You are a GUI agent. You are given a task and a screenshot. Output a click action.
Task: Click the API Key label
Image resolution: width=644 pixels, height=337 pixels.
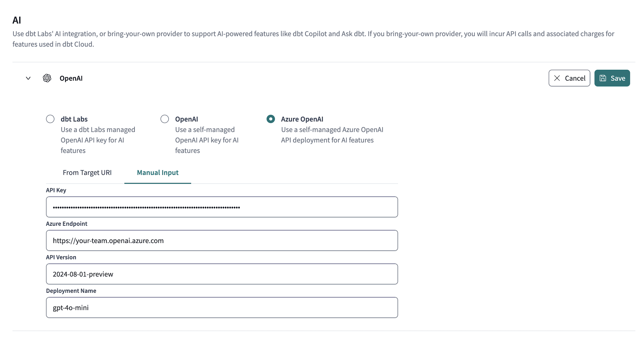coord(56,190)
